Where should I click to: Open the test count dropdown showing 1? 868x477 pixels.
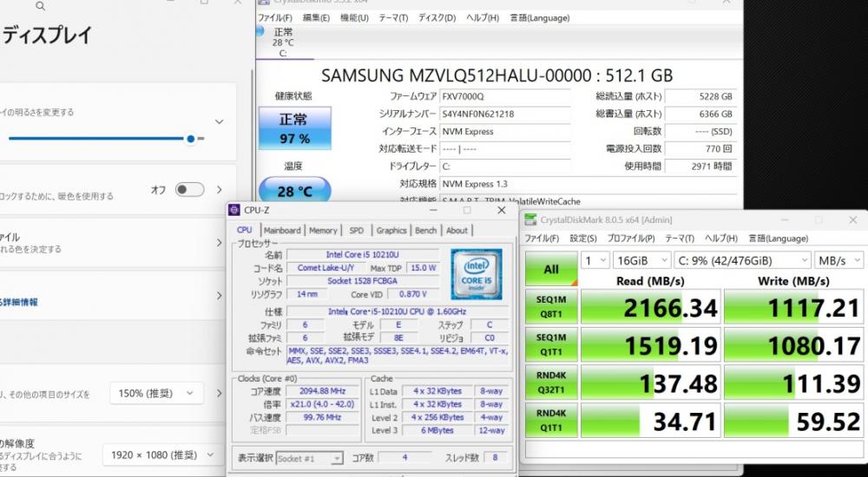coord(595,261)
